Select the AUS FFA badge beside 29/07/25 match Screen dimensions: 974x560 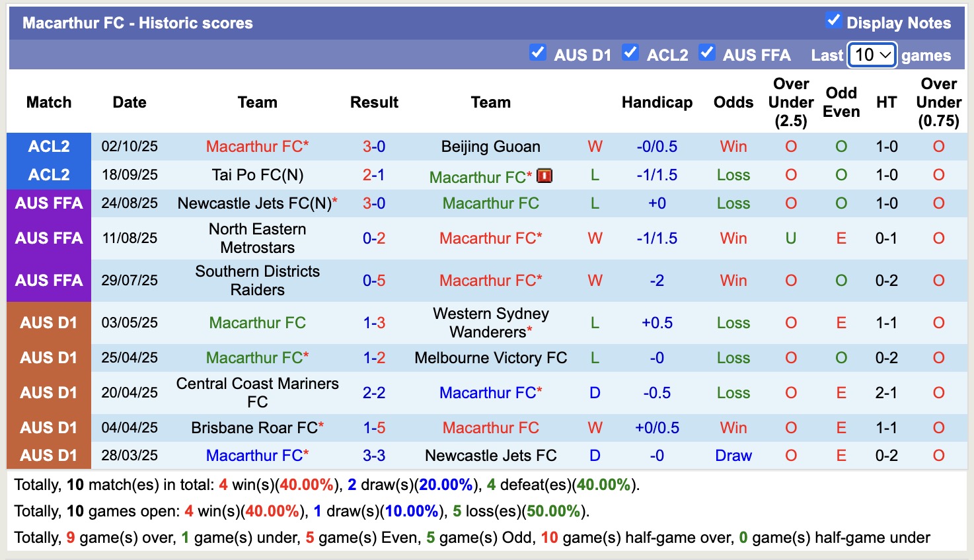48,280
